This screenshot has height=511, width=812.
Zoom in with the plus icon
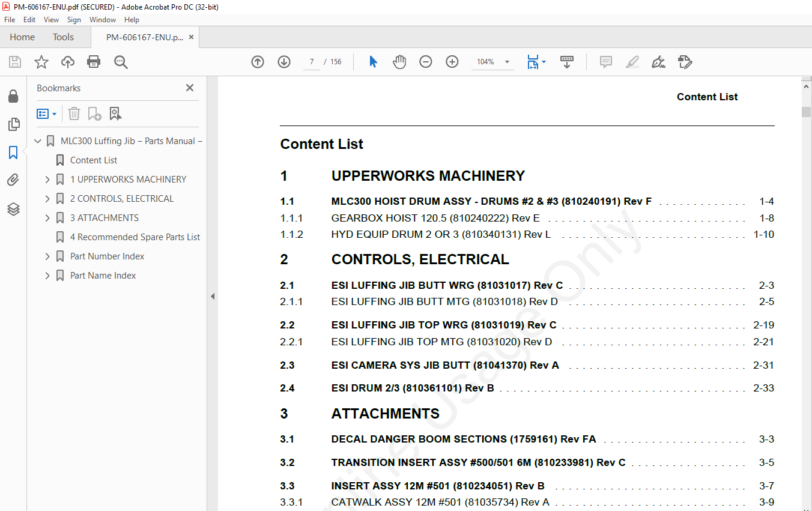[452, 62]
